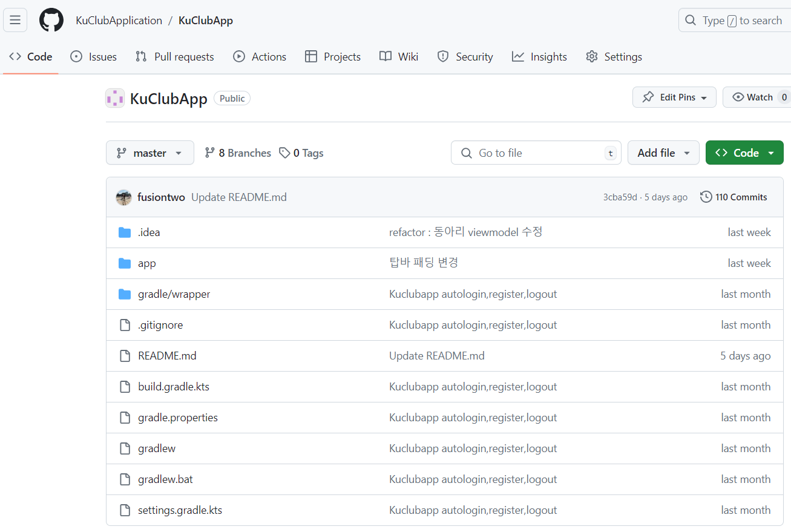Image resolution: width=791 pixels, height=532 pixels.
Task: Go to the Actions tab
Action: (x=260, y=57)
